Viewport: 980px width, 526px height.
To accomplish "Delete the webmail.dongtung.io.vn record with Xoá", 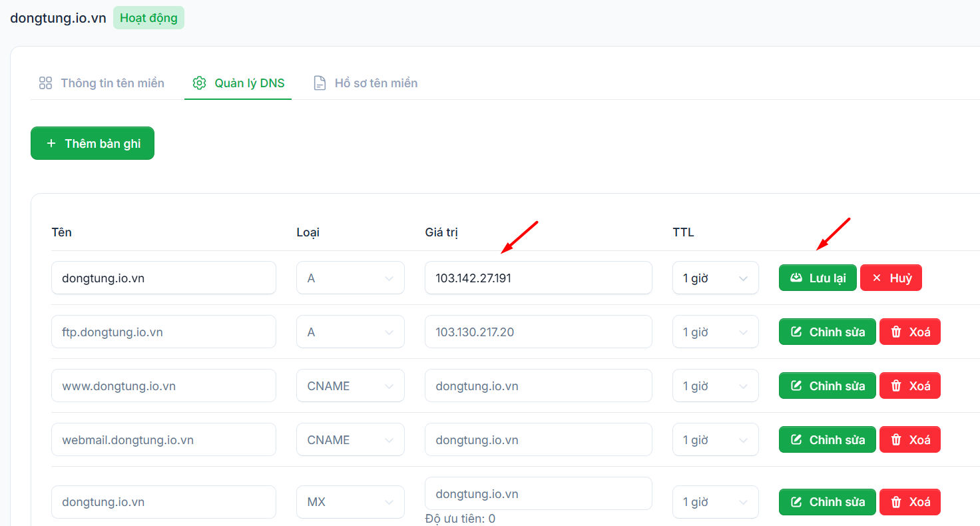I will coord(910,439).
